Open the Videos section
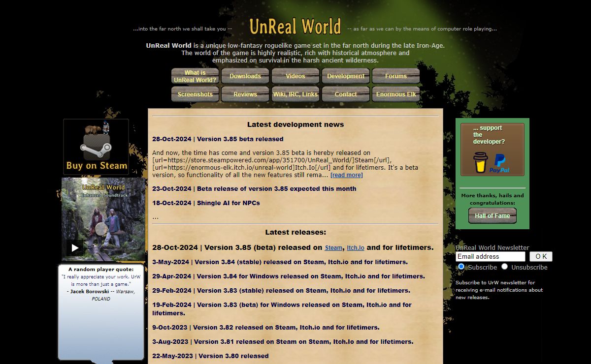The height and width of the screenshot is (364, 591). (x=295, y=76)
